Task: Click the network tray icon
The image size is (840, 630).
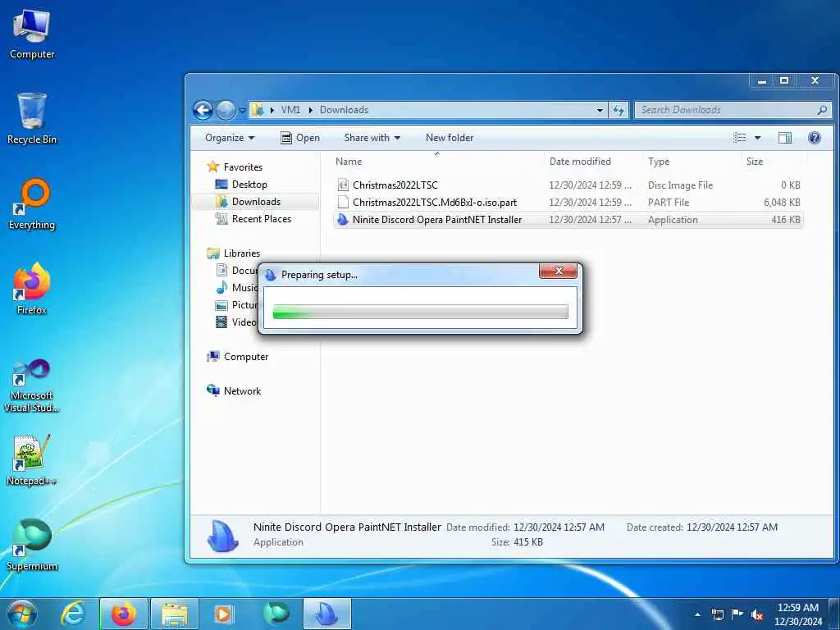Action: tap(717, 614)
